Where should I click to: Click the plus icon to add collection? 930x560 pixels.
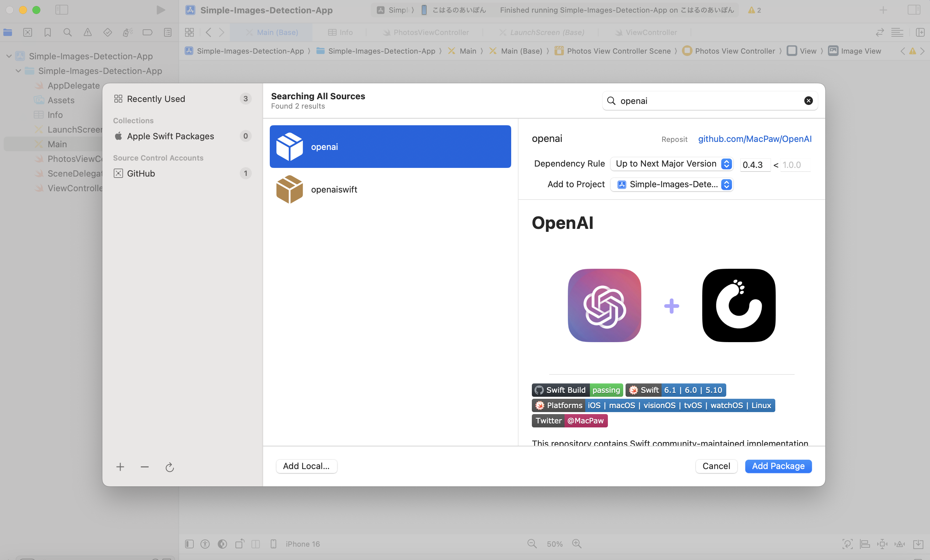pyautogui.click(x=120, y=467)
